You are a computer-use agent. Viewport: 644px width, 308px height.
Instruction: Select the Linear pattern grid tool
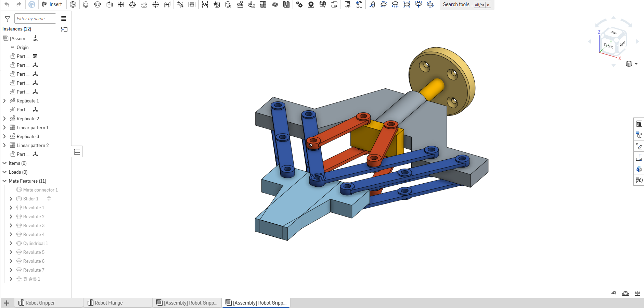click(263, 4)
